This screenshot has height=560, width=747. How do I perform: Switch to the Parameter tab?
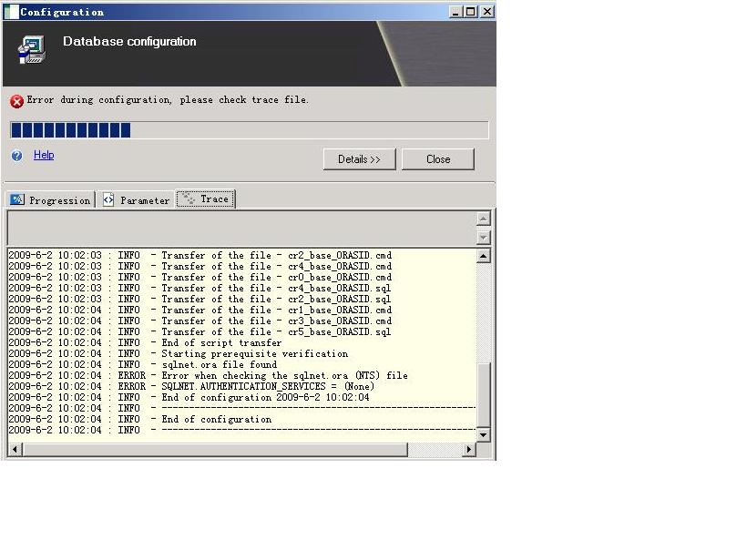pyautogui.click(x=136, y=200)
